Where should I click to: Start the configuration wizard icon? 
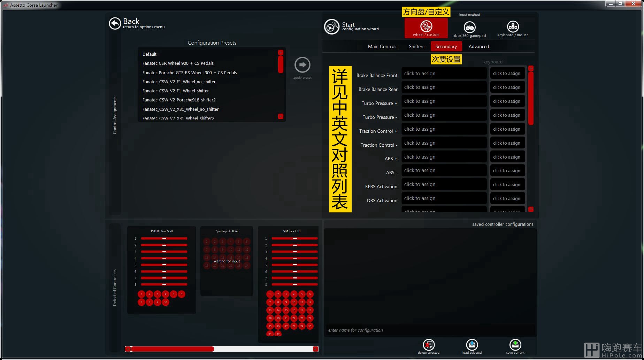(x=331, y=26)
